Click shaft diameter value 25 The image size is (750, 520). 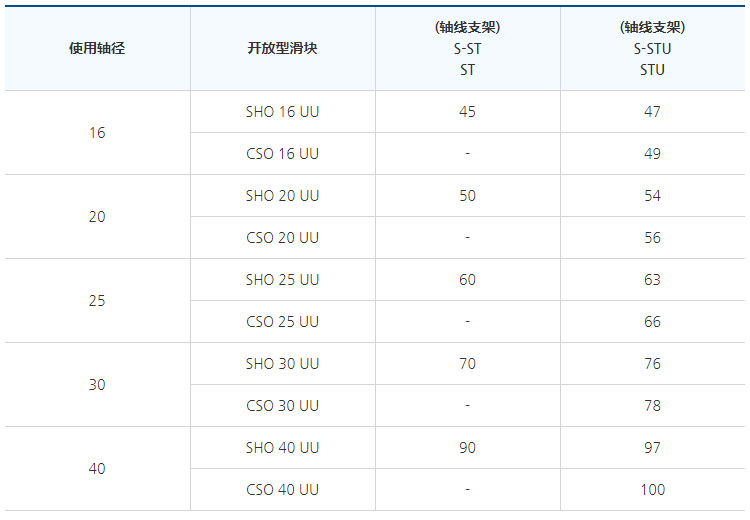tap(97, 301)
